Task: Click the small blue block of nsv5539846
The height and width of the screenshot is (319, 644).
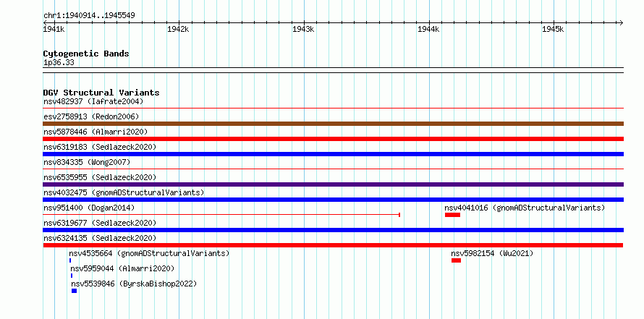Action: (x=74, y=291)
